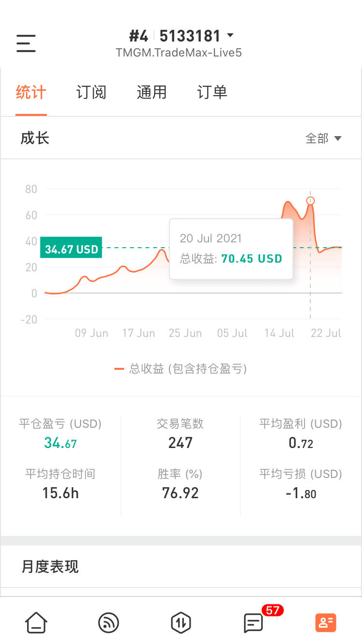Tap the 胜率 76.92 statistic
The image size is (362, 644).
point(181,484)
